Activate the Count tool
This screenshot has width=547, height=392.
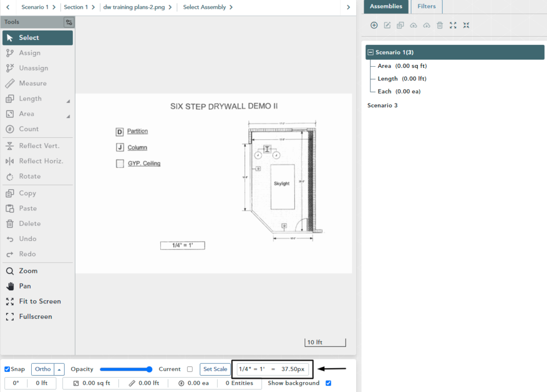pos(28,129)
